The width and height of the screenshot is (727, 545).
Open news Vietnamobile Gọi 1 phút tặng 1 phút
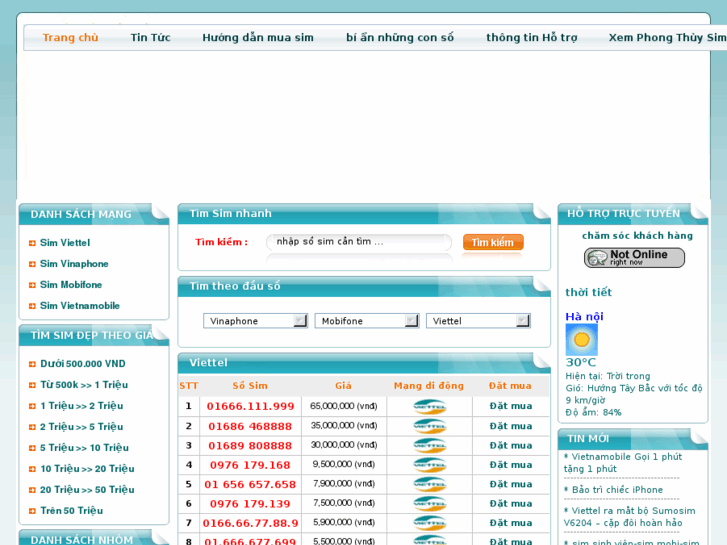click(x=623, y=463)
